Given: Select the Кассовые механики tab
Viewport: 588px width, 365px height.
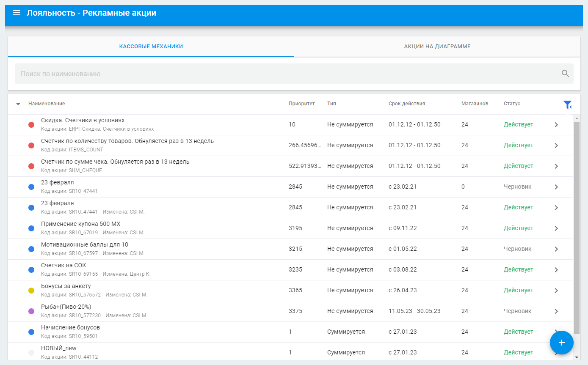Looking at the screenshot, I should tap(151, 47).
